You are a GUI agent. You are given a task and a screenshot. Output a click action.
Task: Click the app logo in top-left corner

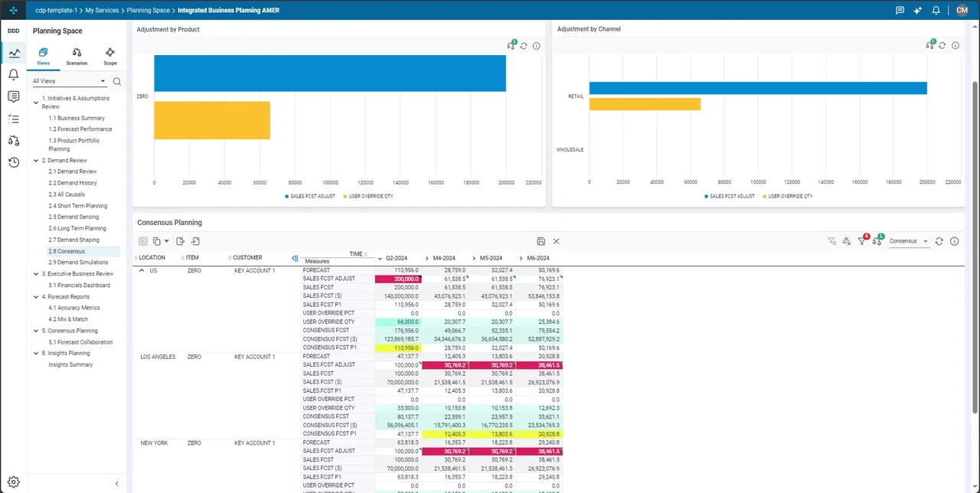(13, 11)
